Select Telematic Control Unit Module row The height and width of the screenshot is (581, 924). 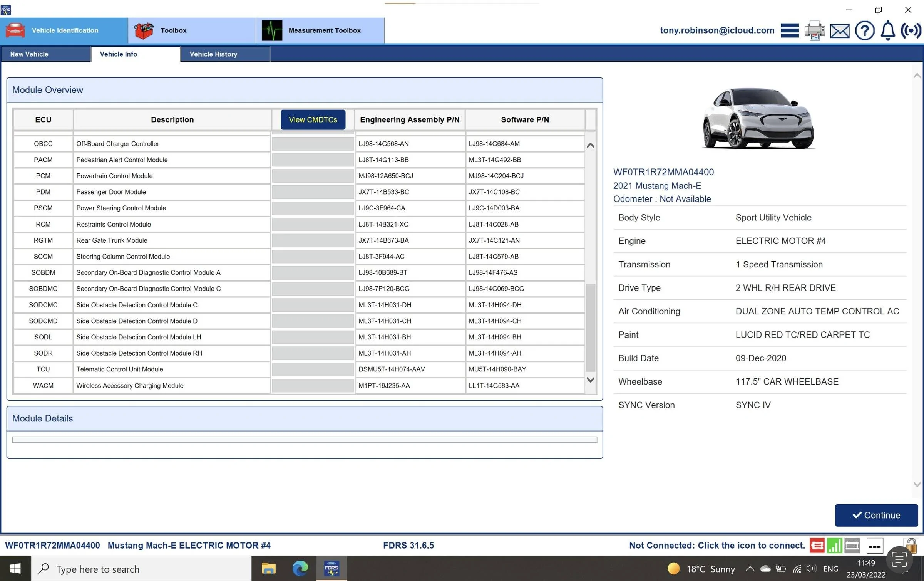[x=299, y=369]
